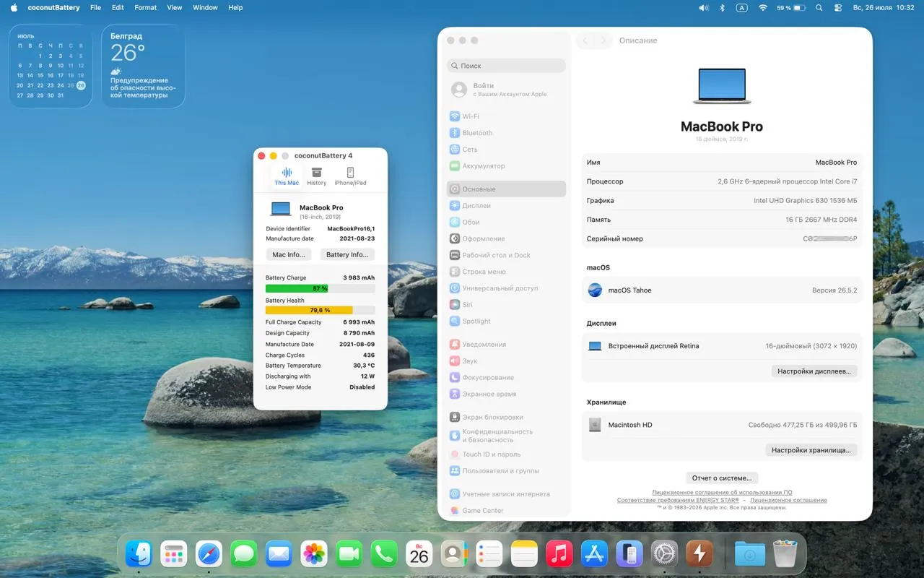
Task: Open the Лицензионное соглашение об использовании ПО link
Action: pyautogui.click(x=722, y=493)
